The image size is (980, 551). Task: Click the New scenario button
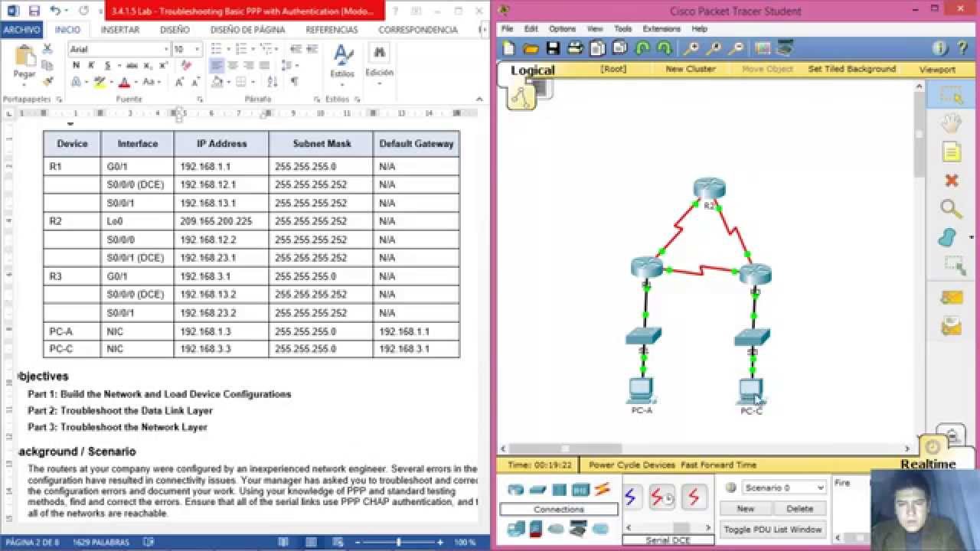pyautogui.click(x=745, y=508)
